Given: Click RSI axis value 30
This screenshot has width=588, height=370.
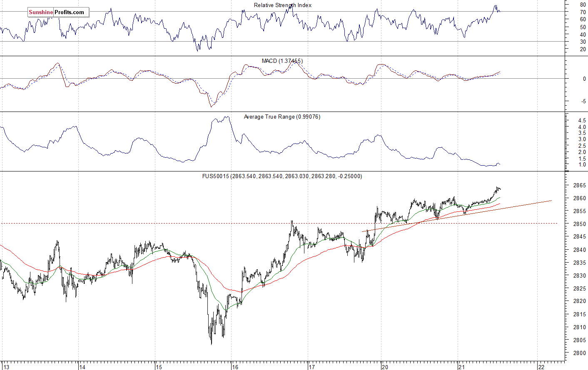Looking at the screenshot, I should click(x=583, y=42).
